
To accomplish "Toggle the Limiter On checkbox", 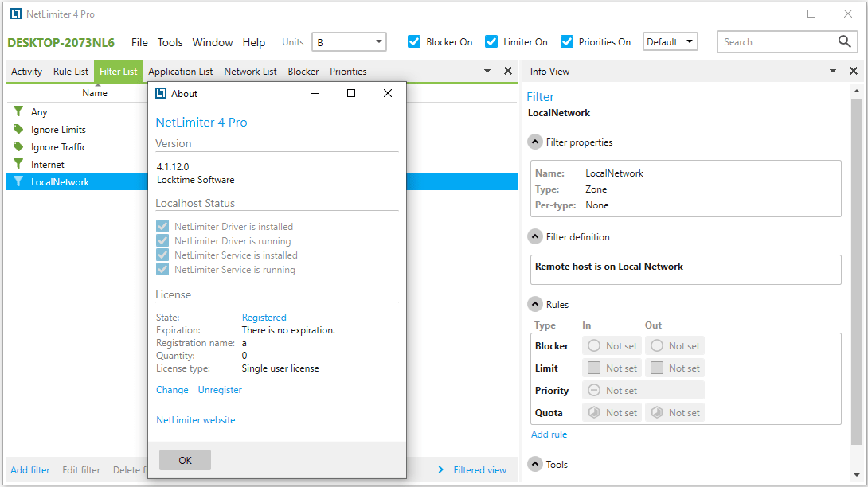I will [x=491, y=41].
